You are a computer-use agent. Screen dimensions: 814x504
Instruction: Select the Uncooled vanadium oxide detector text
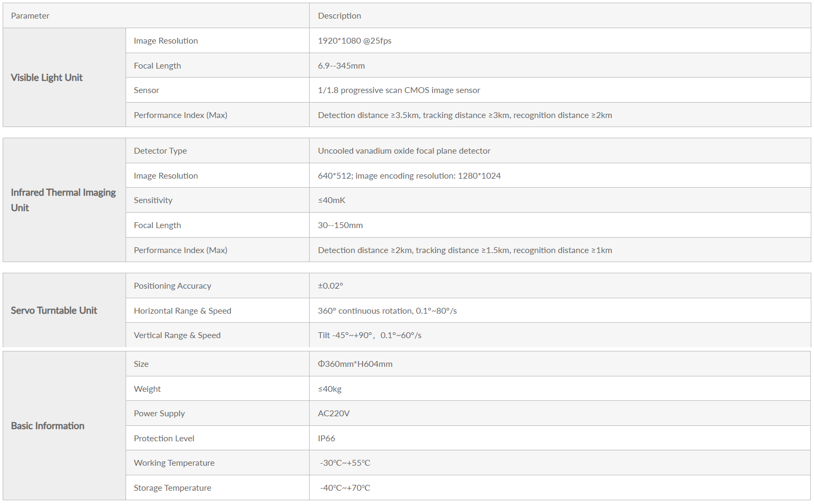tap(404, 151)
